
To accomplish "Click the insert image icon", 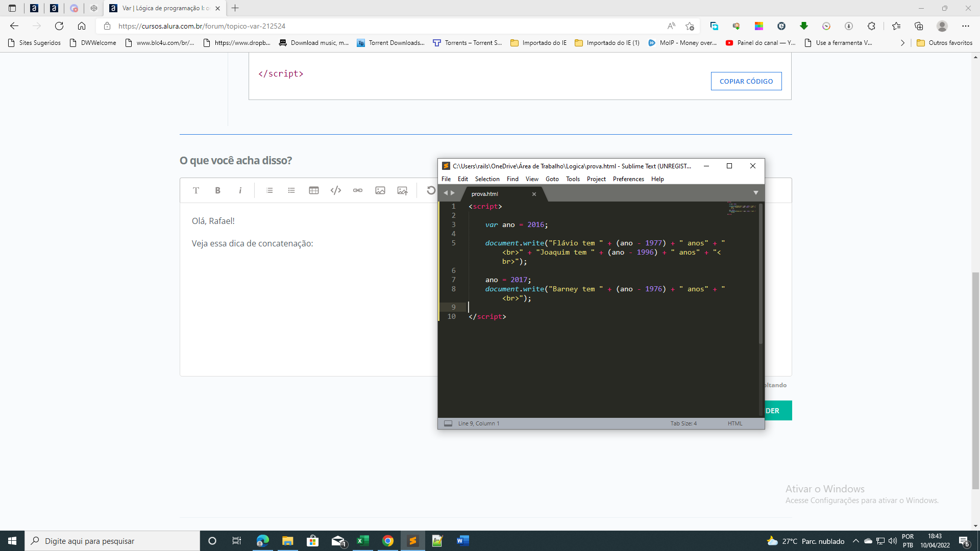I will 380,190.
